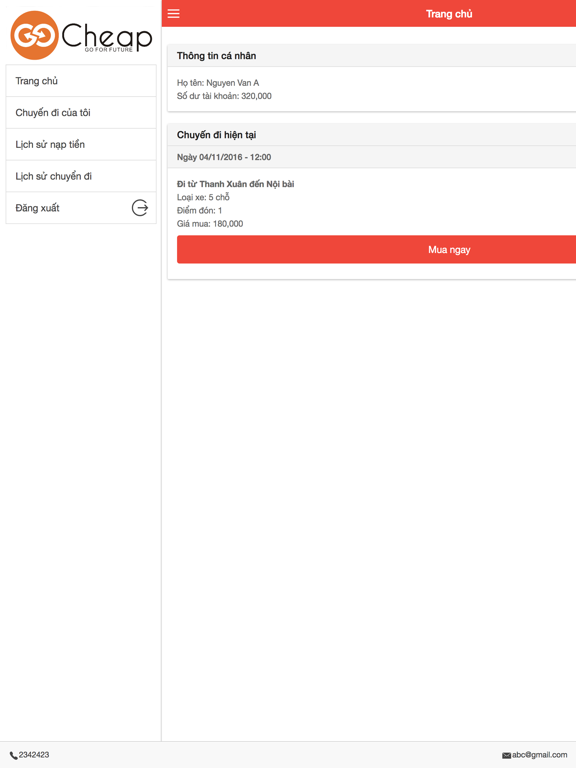Open Lịch sử nạp tiền
Screen dimensions: 576x768
81,144
